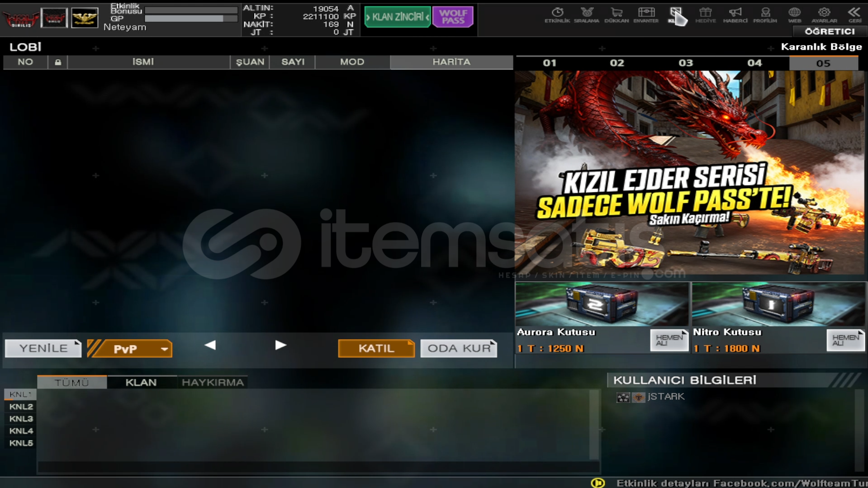868x488 pixels.
Task: Click the Nitro Kutusu box image
Action: [x=778, y=304]
